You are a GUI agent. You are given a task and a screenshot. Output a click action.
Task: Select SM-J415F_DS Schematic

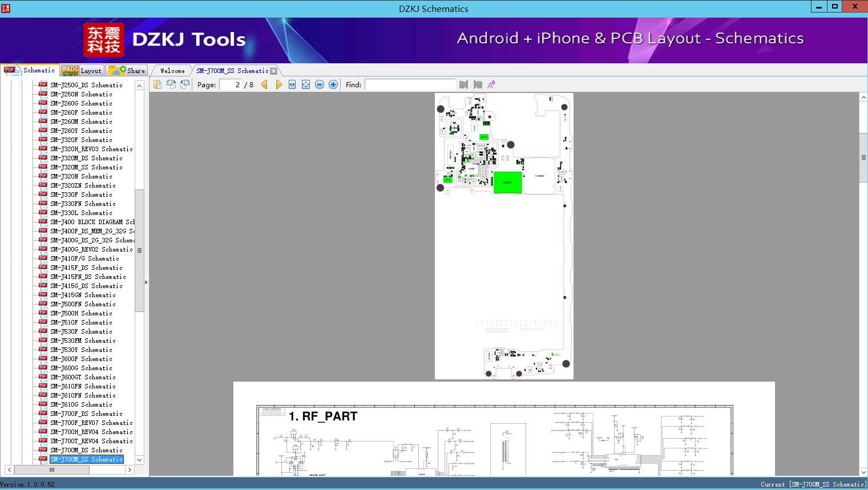[86, 268]
